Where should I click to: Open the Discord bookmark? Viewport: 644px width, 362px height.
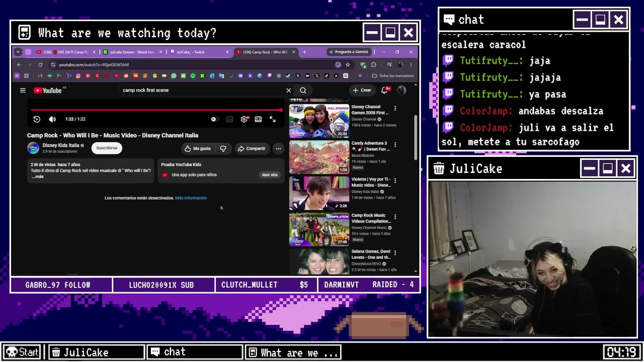[x=240, y=76]
